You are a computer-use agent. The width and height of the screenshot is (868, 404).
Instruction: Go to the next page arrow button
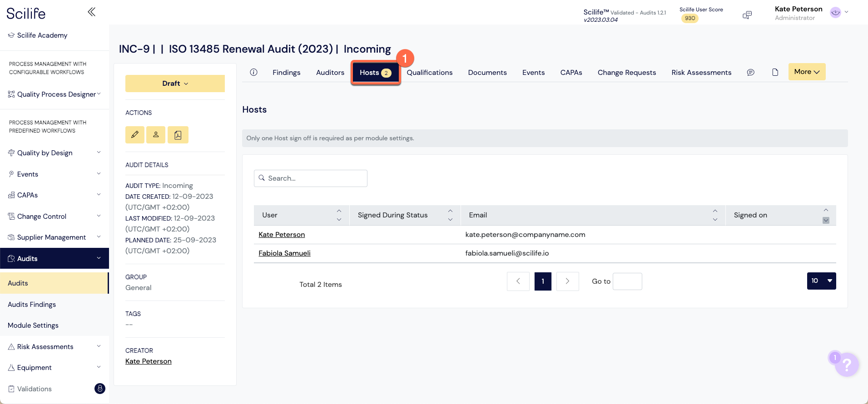[567, 281]
